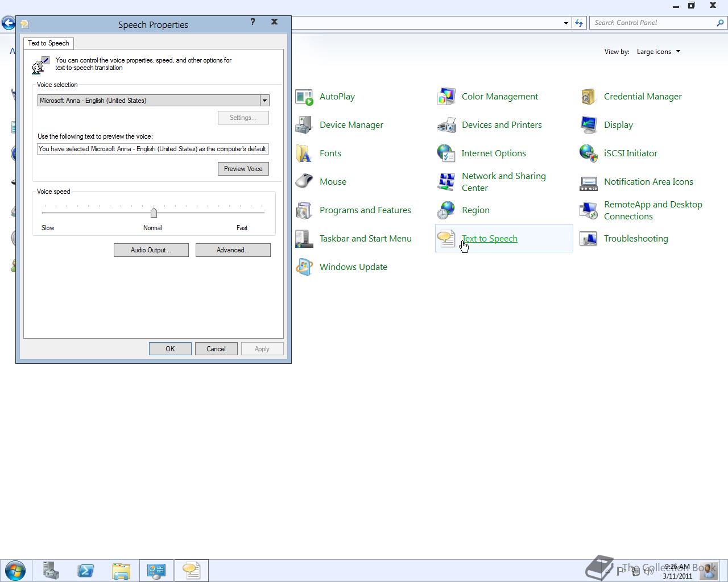728x582 pixels.
Task: Open the Programs and Features icon
Action: point(304,210)
